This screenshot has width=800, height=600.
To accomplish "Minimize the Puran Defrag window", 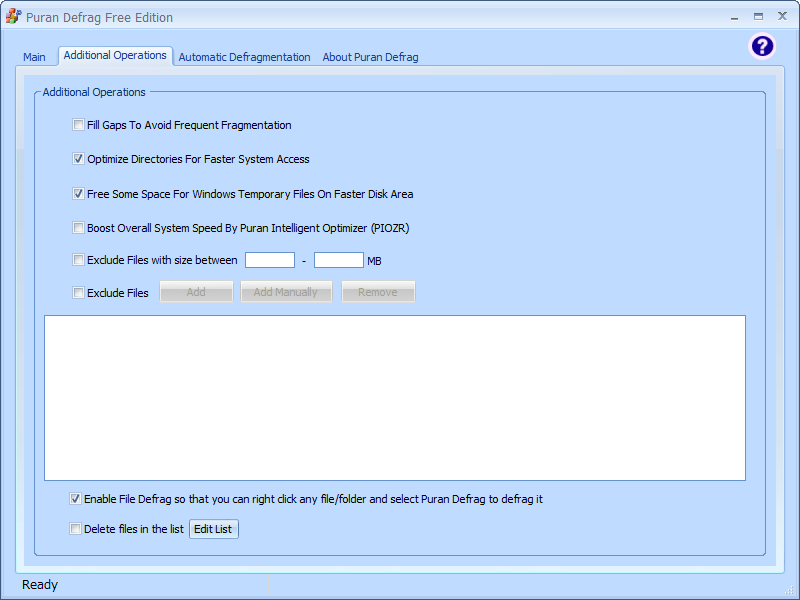I will pyautogui.click(x=735, y=17).
